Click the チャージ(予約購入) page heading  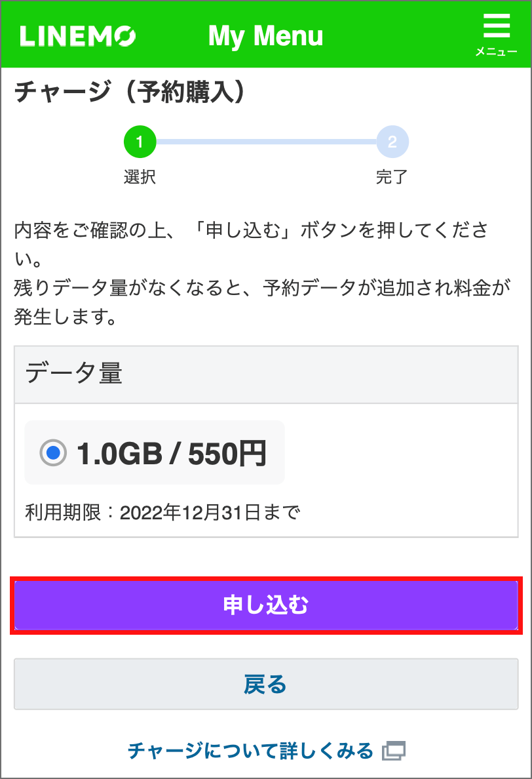(x=130, y=91)
